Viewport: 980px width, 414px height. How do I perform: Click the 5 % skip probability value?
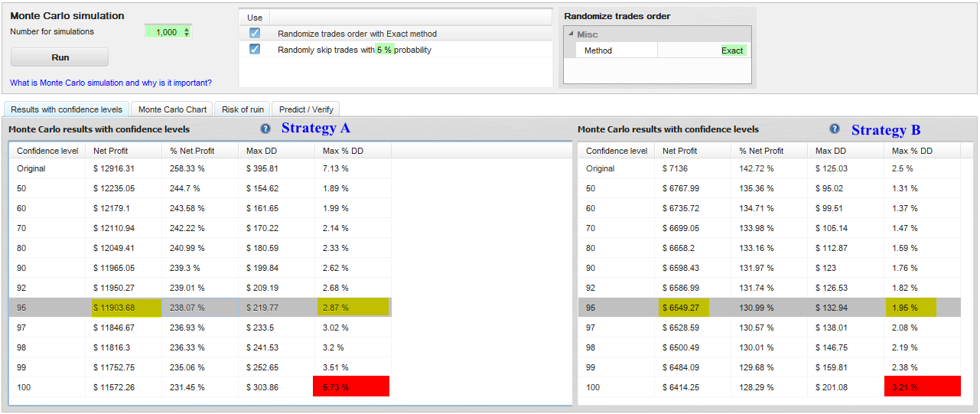[383, 50]
